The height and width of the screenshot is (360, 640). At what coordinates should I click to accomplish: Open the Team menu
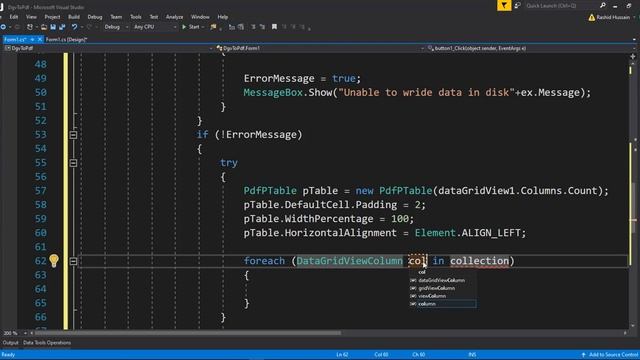point(116,17)
